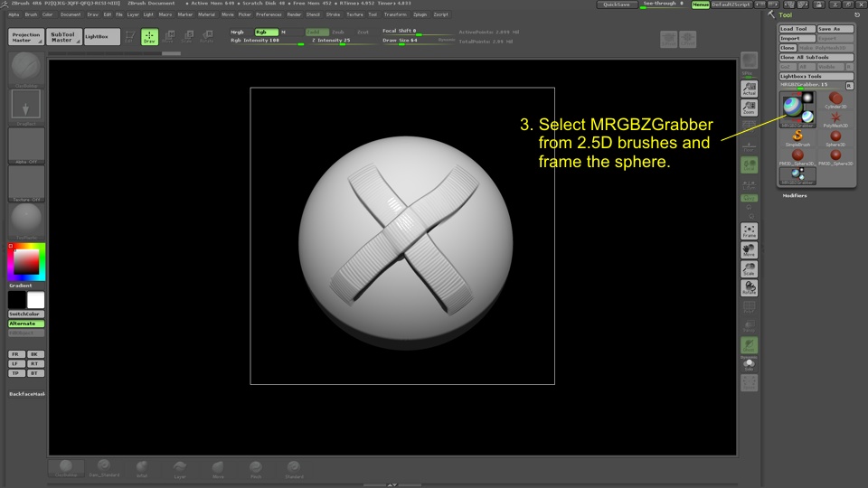Viewport: 868px width, 488px height.
Task: Select the Sphere3D tool
Action: coord(835,138)
